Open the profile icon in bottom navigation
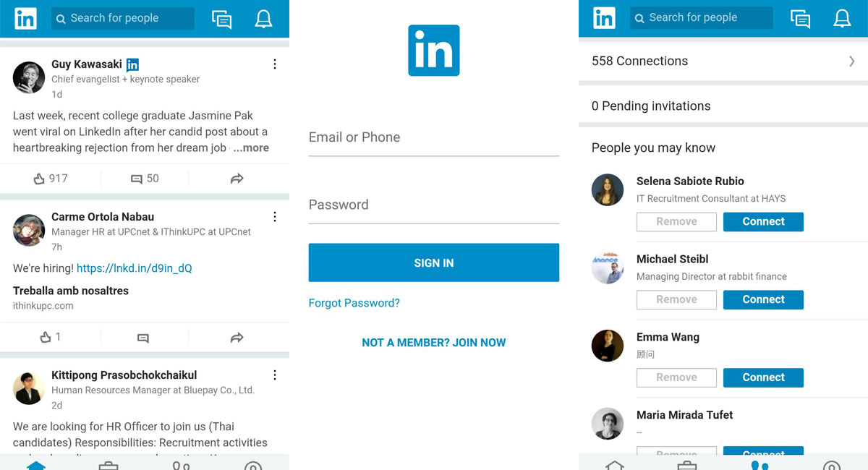The image size is (868, 470). pyautogui.click(x=252, y=465)
